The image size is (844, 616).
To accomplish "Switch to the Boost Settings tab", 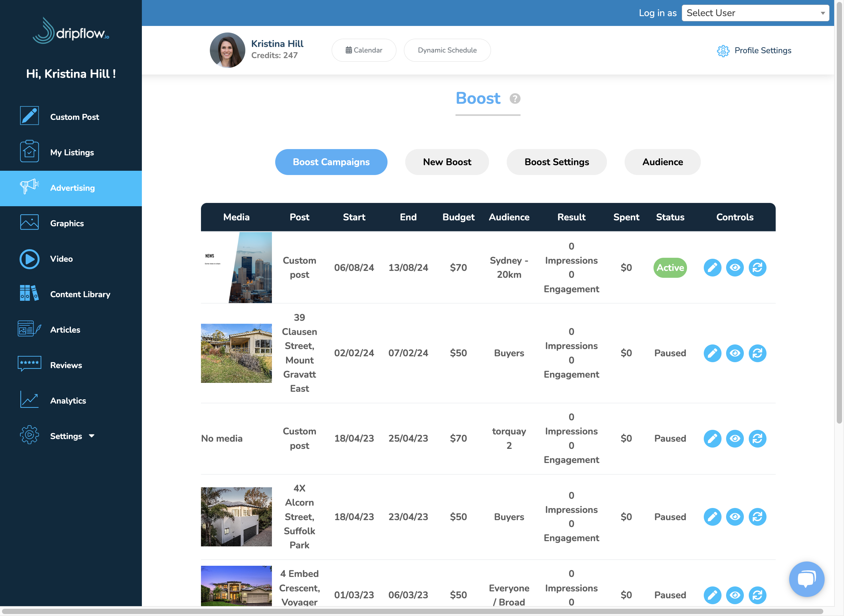I will 556,162.
